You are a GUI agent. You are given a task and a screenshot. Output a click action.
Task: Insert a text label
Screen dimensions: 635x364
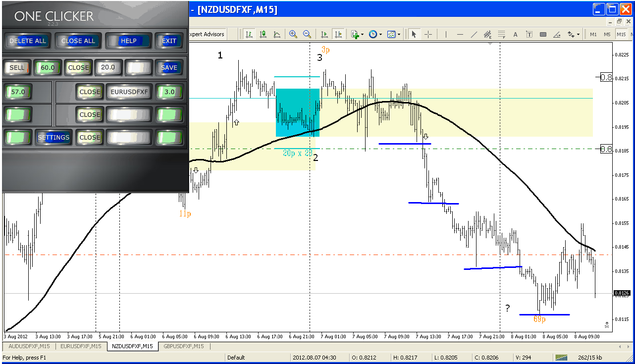click(529, 34)
